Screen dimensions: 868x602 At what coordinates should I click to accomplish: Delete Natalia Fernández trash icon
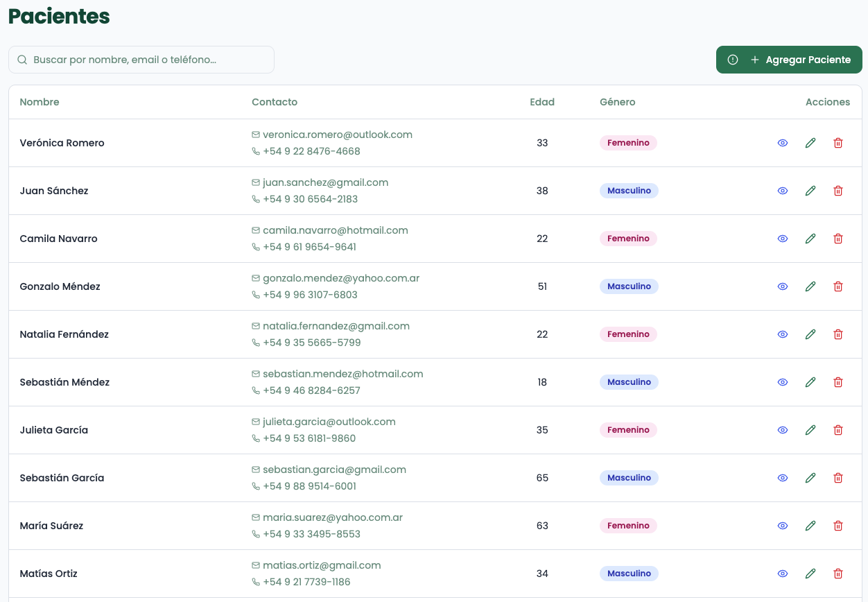coord(838,334)
